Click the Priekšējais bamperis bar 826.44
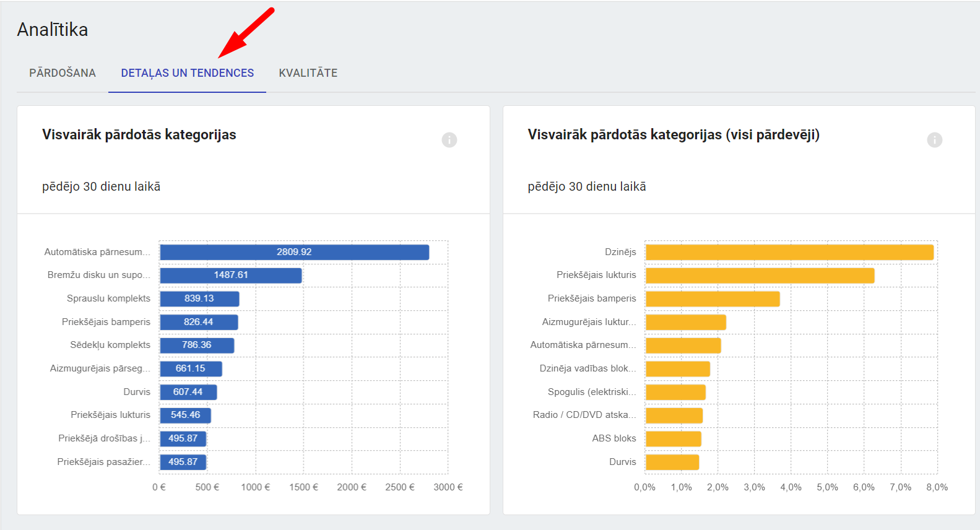 199,322
